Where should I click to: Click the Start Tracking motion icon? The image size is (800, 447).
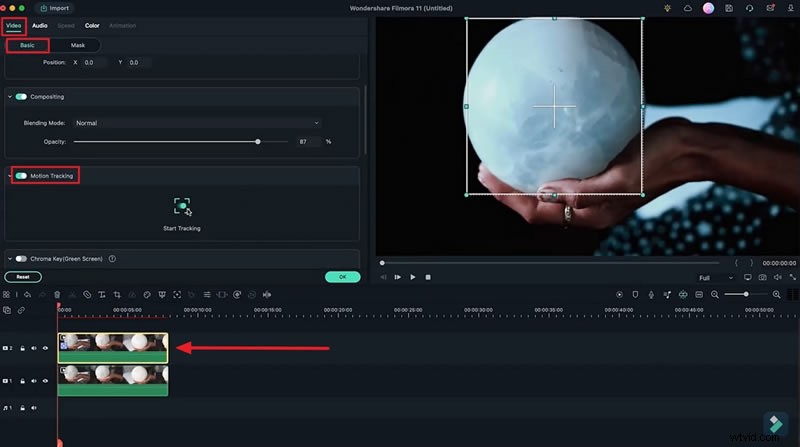click(x=182, y=206)
